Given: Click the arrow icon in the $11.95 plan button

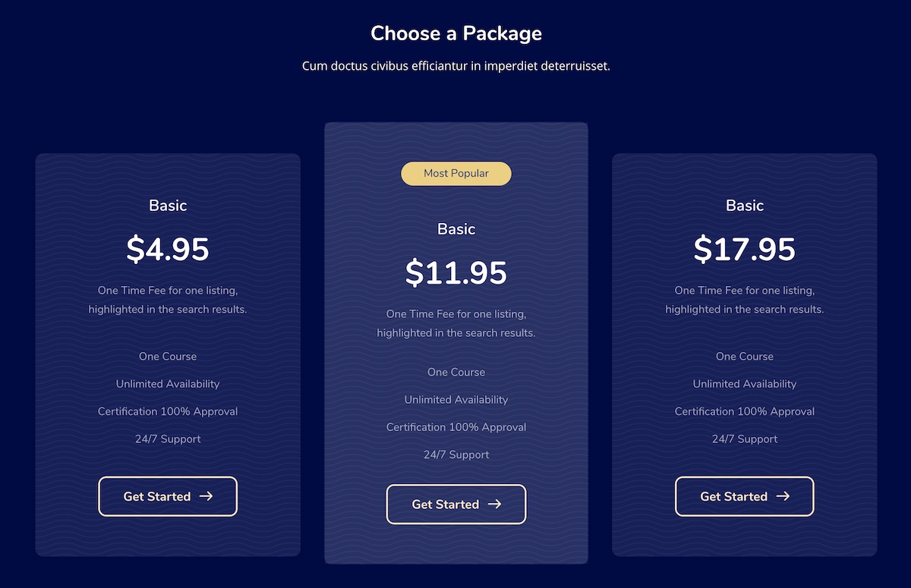Looking at the screenshot, I should (494, 505).
